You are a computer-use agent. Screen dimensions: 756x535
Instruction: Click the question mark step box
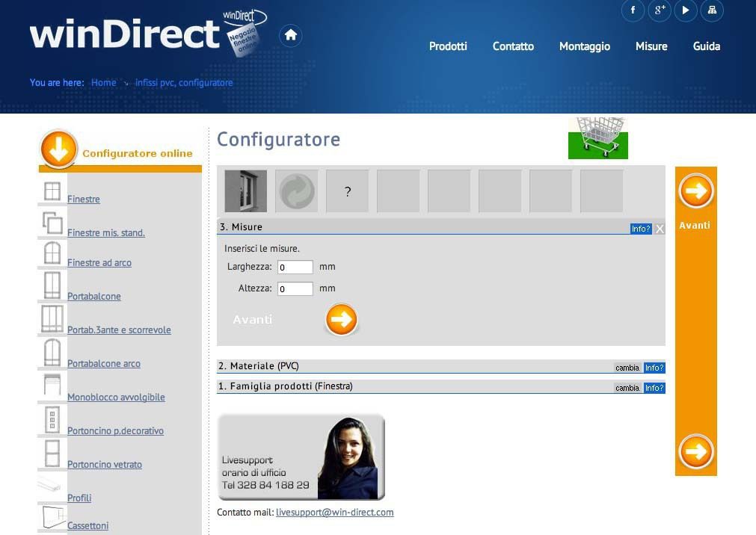pos(348,191)
